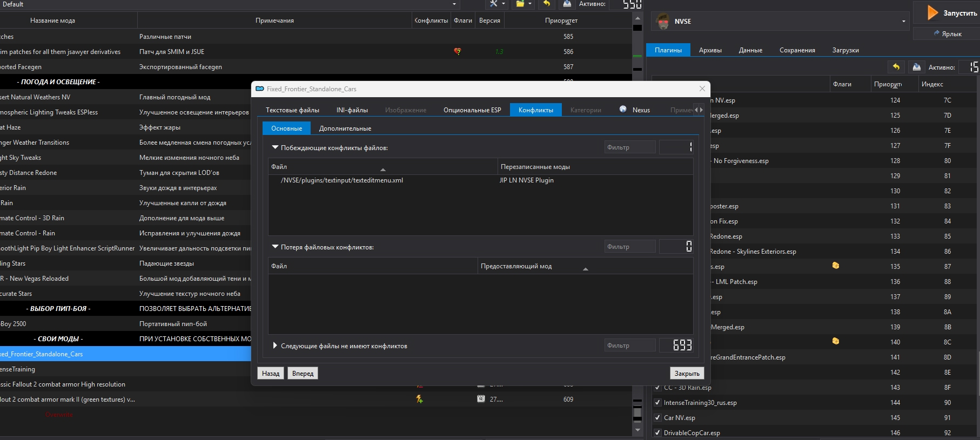This screenshot has width=980, height=440.
Task: Uncheck the IntenseTraining30_rus.esp plugin
Action: click(657, 403)
